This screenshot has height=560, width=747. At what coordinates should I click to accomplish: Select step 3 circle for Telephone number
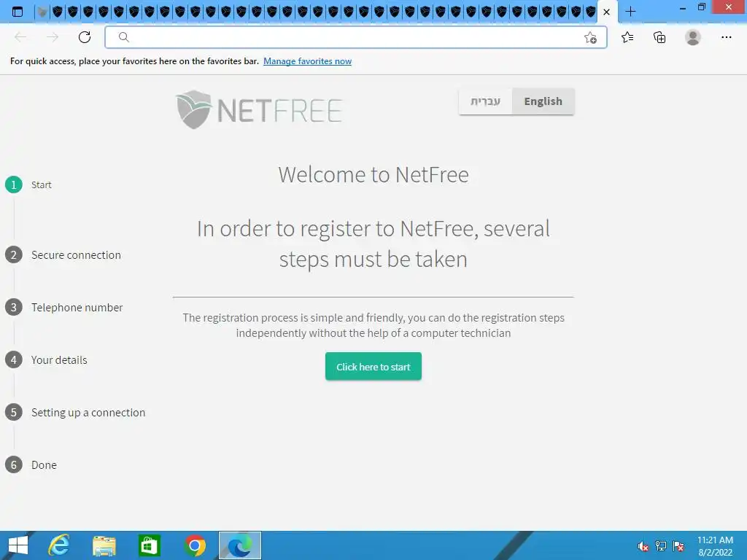click(x=14, y=307)
